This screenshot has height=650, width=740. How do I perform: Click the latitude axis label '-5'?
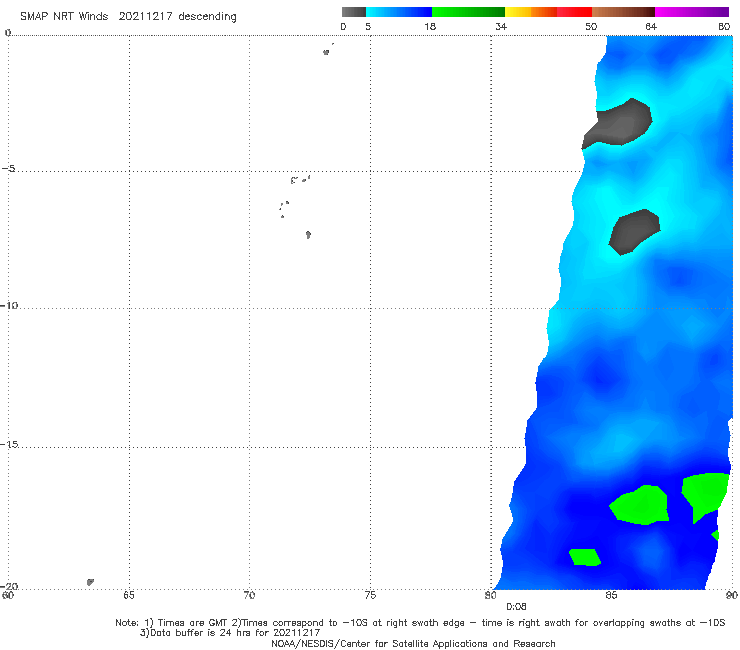pos(9,169)
